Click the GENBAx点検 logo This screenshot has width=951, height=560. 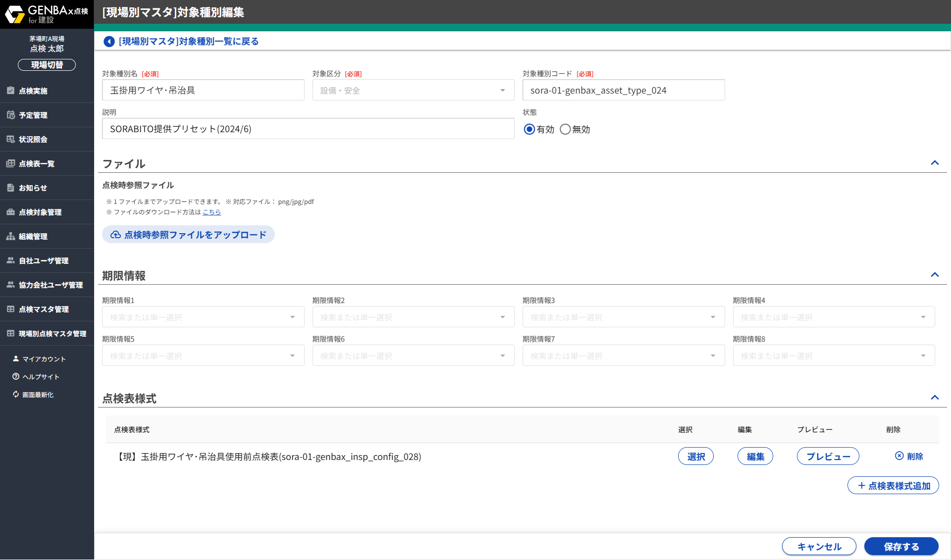pos(47,14)
